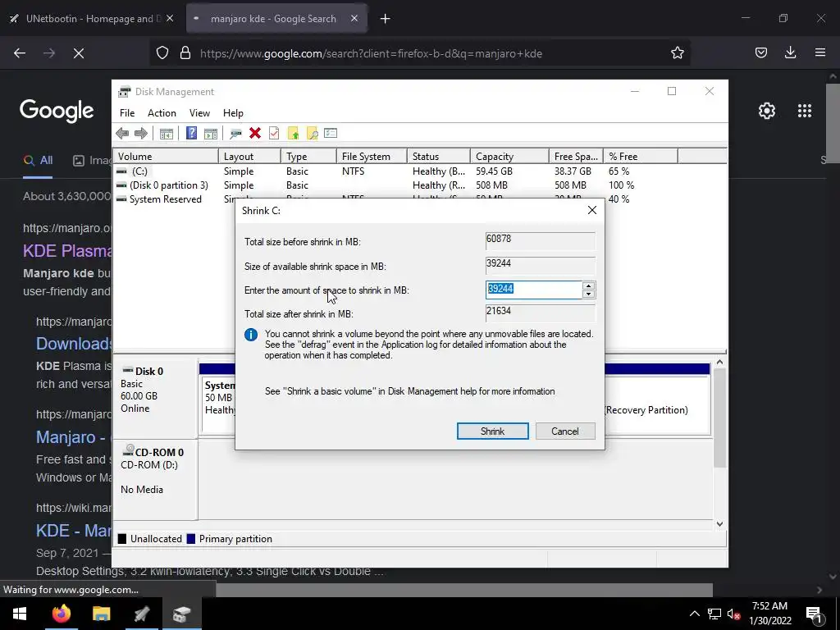Click the Back arrow in Disk Management toolbar
This screenshot has width=840, height=630.
tap(122, 134)
